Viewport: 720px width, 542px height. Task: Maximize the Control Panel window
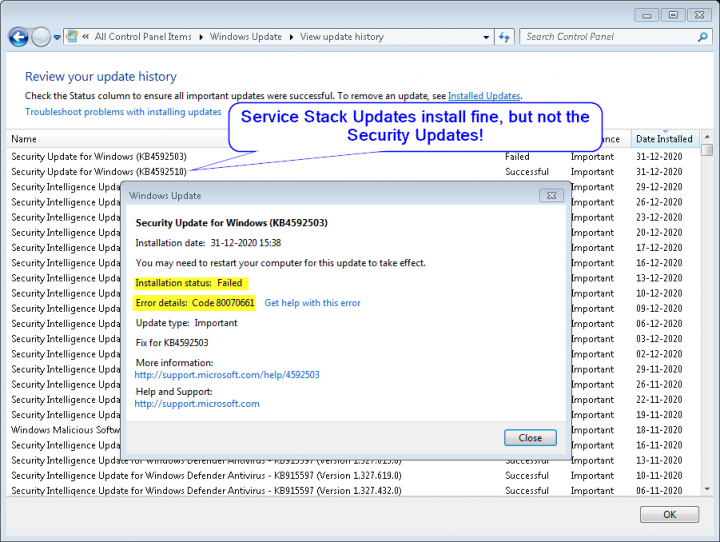point(673,15)
